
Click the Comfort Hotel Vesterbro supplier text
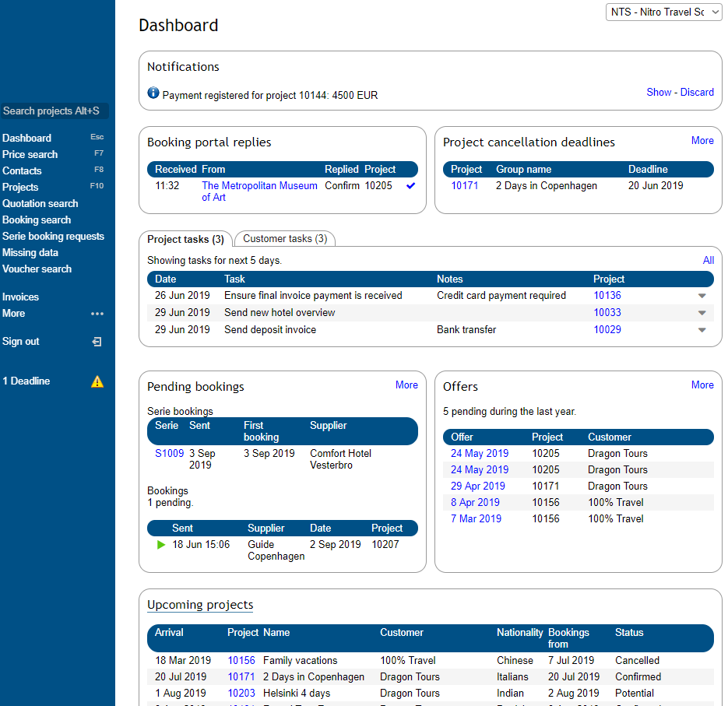pyautogui.click(x=340, y=459)
